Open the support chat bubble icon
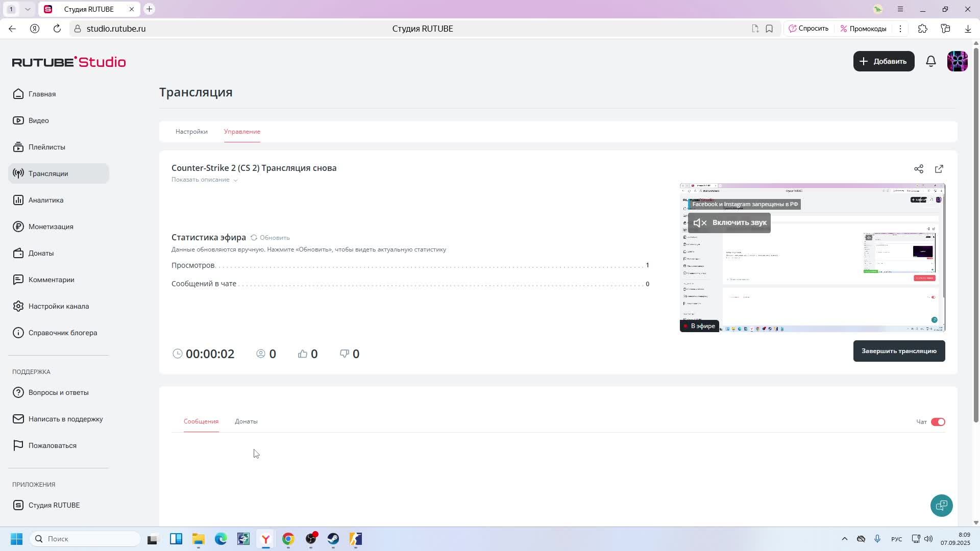The height and width of the screenshot is (551, 980). tap(941, 506)
